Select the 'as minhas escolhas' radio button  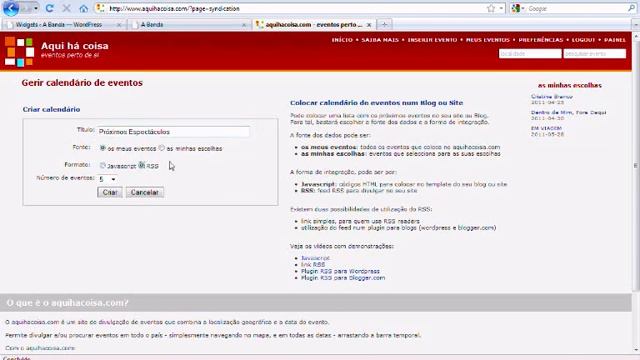(162, 148)
